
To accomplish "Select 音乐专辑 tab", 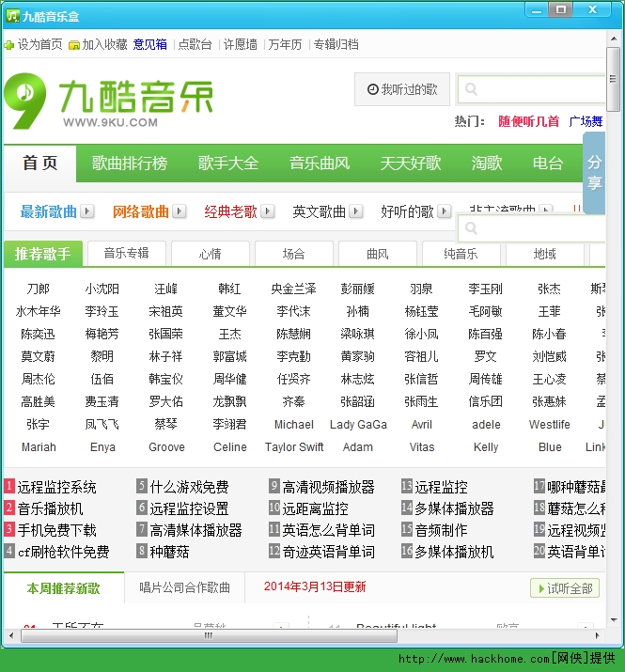I will click(x=126, y=253).
